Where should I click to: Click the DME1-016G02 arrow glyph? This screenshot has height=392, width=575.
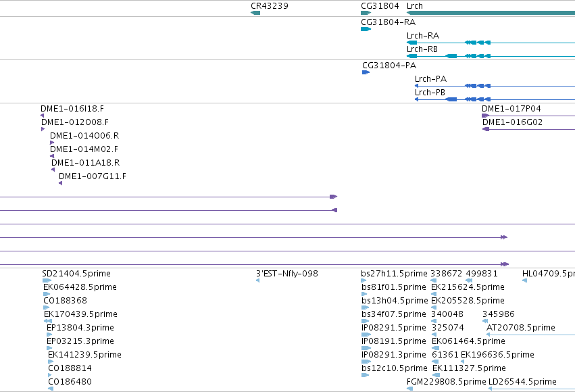(486, 129)
